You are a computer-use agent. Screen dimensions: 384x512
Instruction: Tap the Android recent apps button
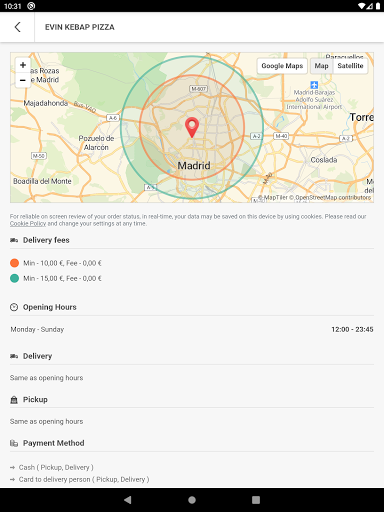pos(256,500)
